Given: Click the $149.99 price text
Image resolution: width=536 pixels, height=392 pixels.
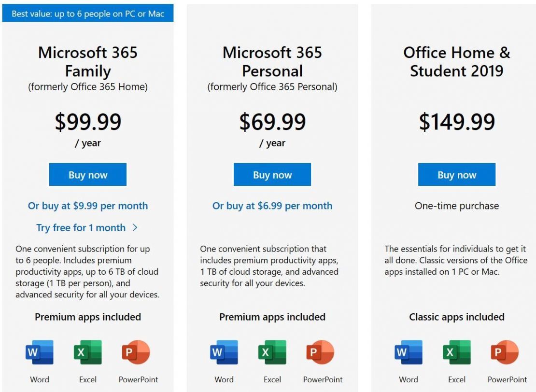Looking at the screenshot, I should (x=456, y=122).
